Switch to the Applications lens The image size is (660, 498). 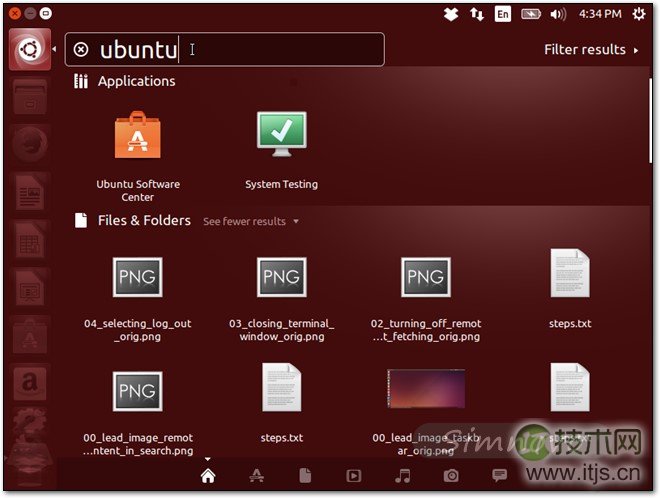pos(256,476)
